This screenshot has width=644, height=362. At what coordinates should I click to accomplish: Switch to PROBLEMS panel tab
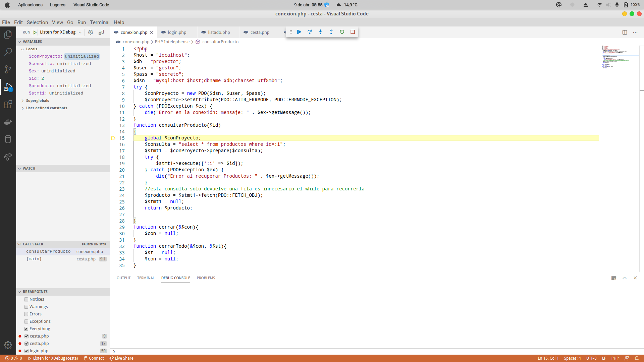(206, 278)
